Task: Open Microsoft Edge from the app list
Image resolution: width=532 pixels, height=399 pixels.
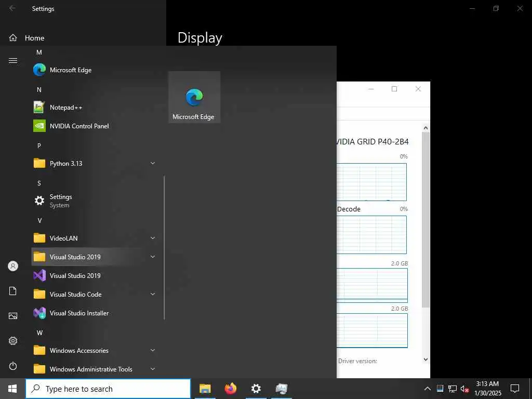Action: click(95, 70)
